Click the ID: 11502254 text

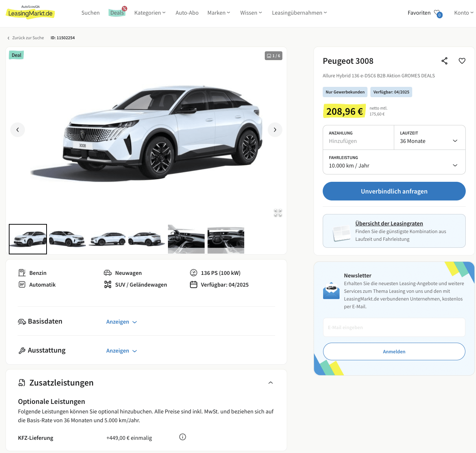63,38
